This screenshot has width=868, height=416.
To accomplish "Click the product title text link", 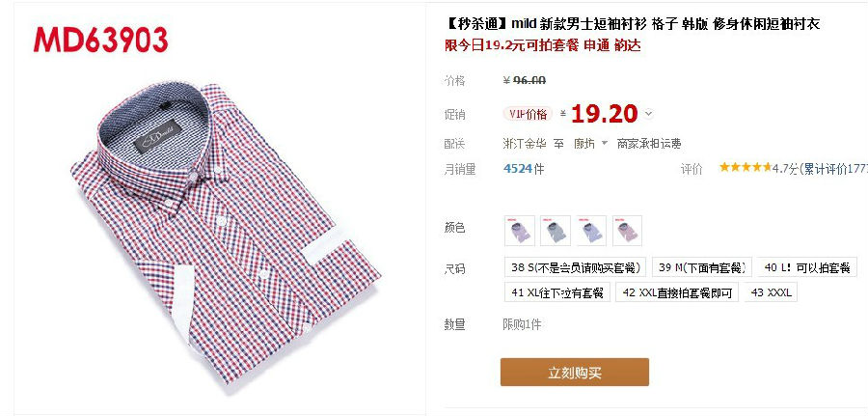I will point(632,24).
